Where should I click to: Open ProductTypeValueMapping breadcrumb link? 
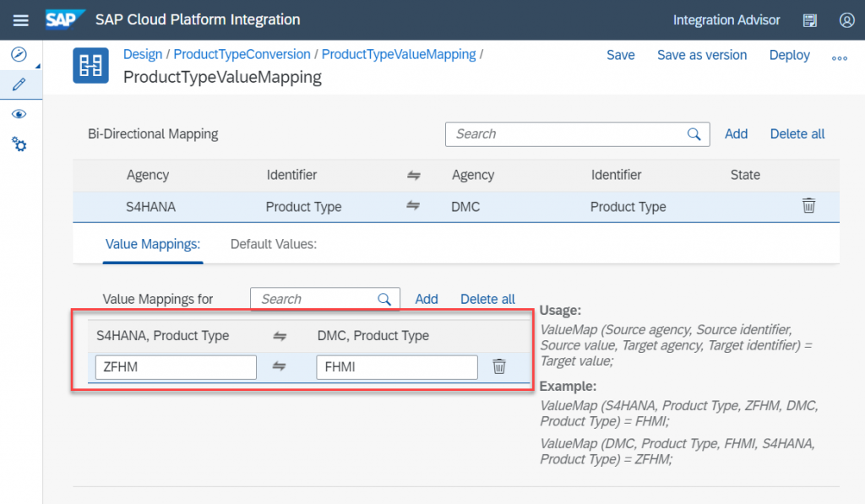pyautogui.click(x=399, y=55)
